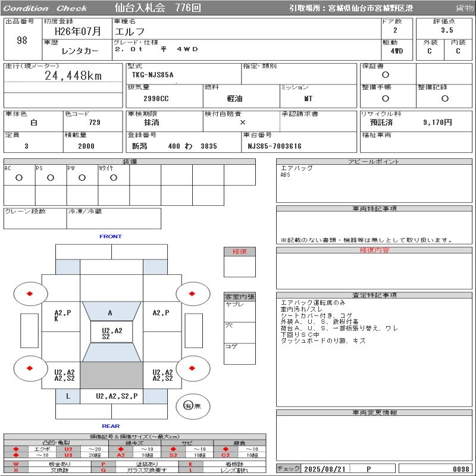Click the body color '白'
Viewport: 476px width, 476px height.
click(x=34, y=123)
